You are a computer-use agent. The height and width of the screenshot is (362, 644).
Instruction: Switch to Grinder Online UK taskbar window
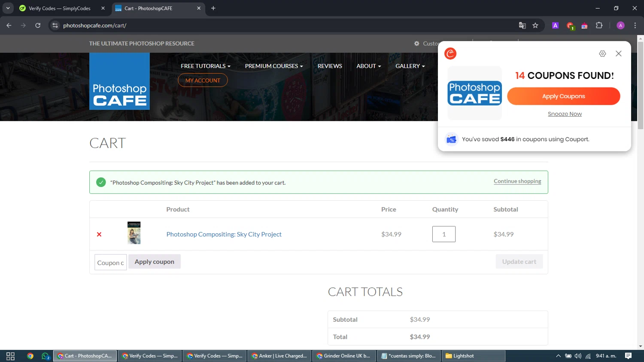point(344,356)
